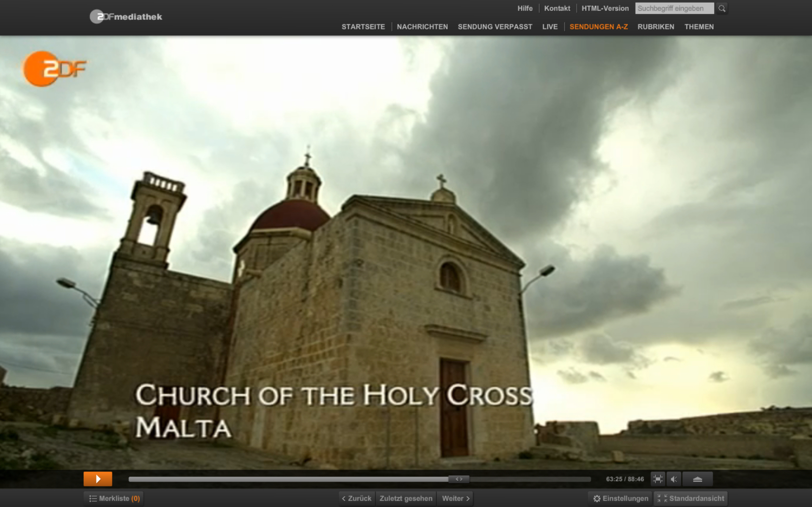Screen dimensions: 812x507
Task: Switch to HTML-Version link
Action: [x=605, y=8]
